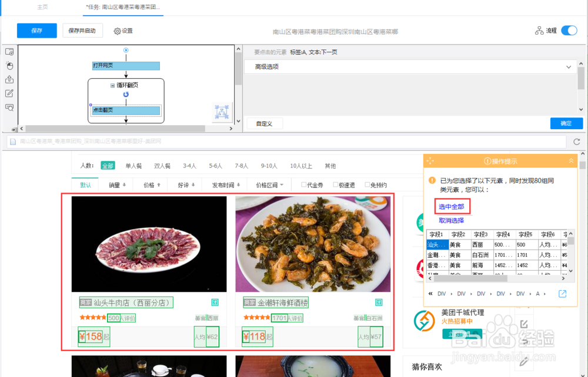
Task: Switch to the 主页 tab
Action: tap(42, 7)
